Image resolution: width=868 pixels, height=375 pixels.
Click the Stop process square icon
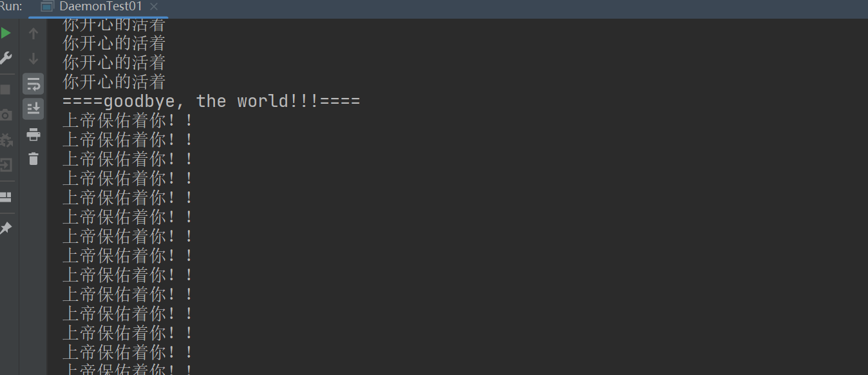6,89
